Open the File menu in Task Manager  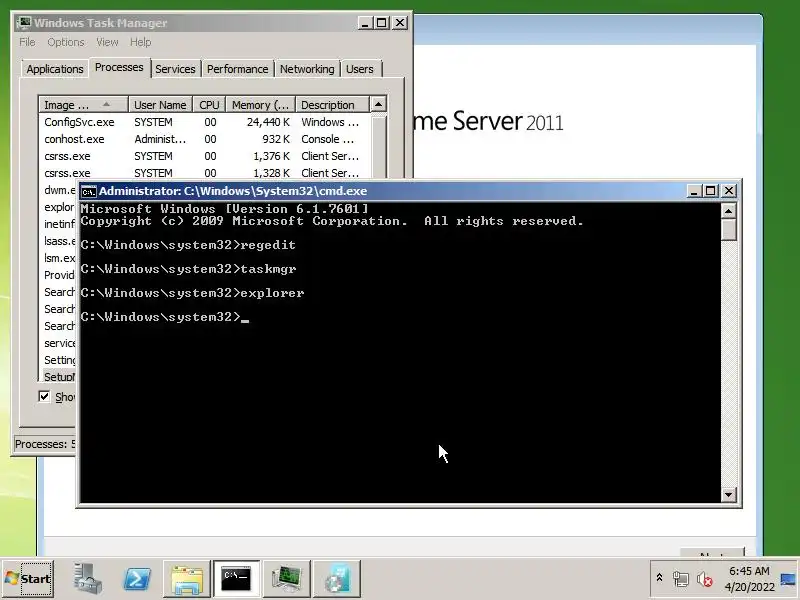[27, 42]
